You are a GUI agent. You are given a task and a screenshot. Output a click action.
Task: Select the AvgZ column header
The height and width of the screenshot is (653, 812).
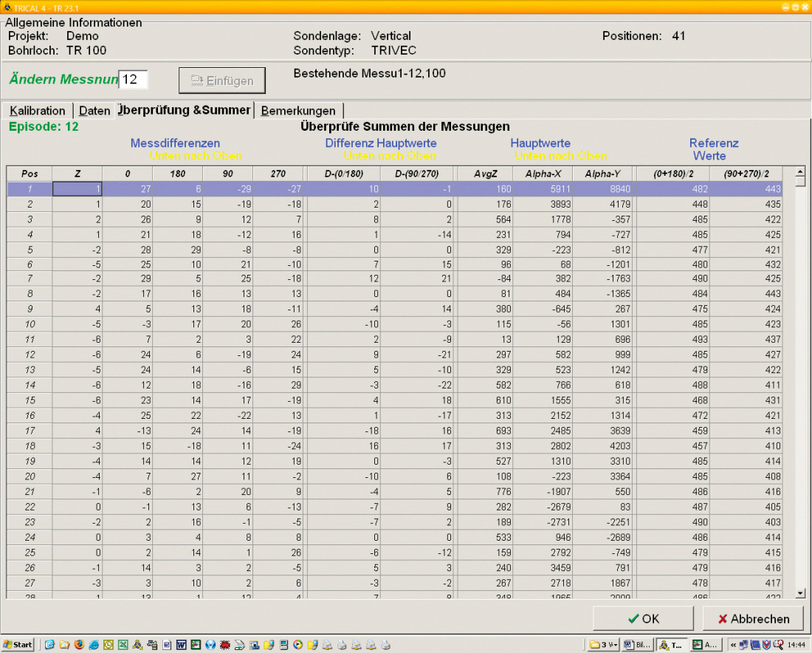click(485, 174)
